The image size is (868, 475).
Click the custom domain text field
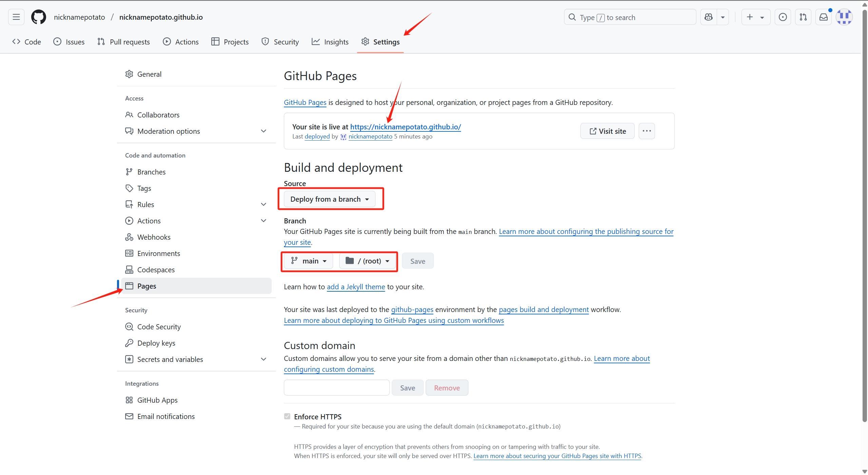336,388
